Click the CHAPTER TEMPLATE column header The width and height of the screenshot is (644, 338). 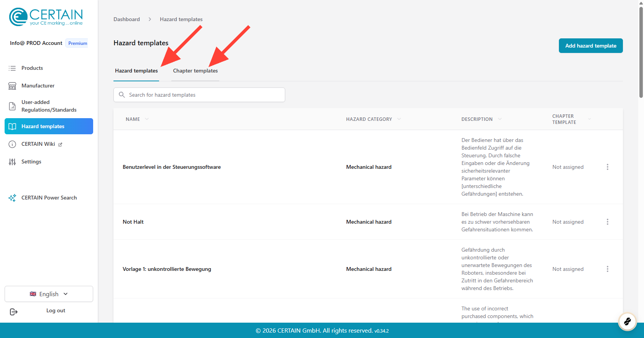tap(564, 119)
